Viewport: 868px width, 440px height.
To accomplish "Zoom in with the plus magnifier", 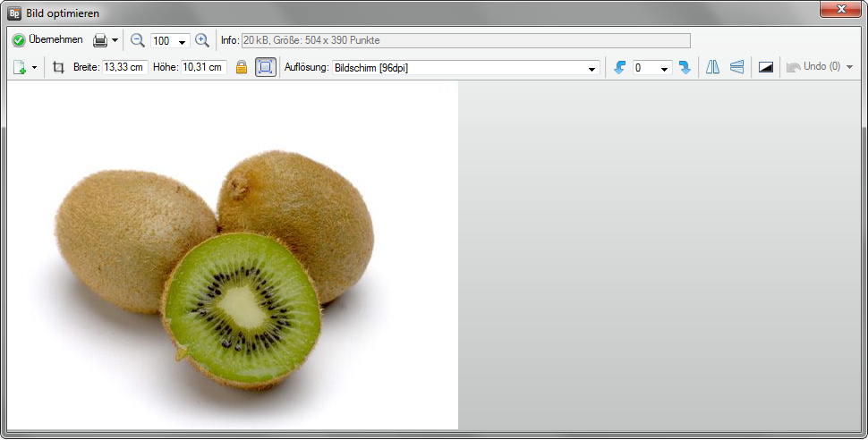I will tap(202, 40).
